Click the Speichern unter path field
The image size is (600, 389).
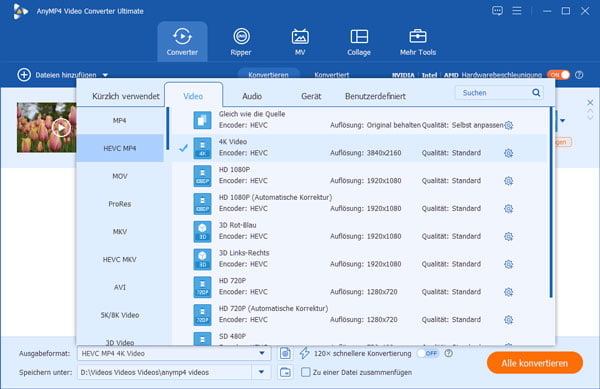tap(165, 372)
